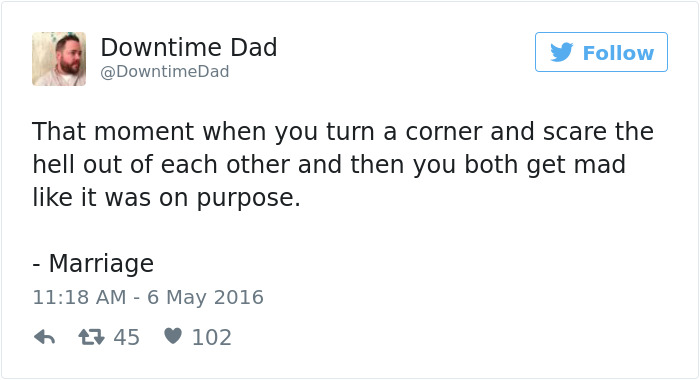Click the word "Follow" label text
Viewport: 700px width, 380px height.
point(618,53)
